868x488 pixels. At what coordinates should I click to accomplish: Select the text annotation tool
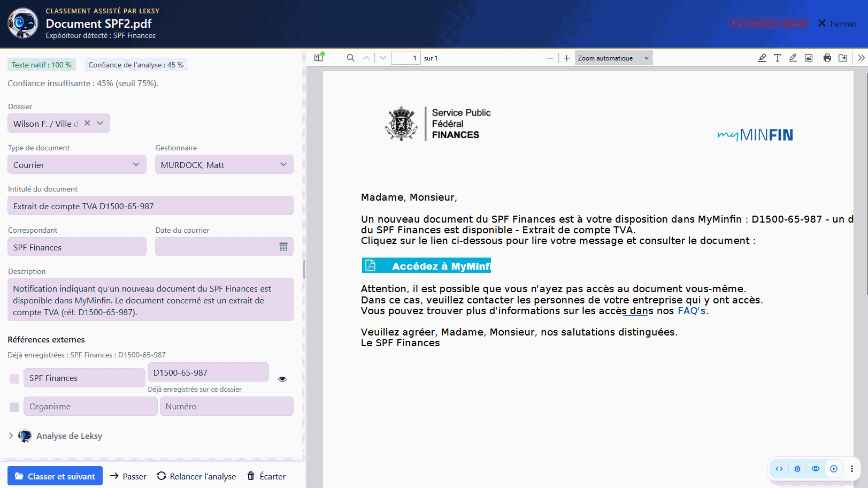pyautogui.click(x=778, y=58)
